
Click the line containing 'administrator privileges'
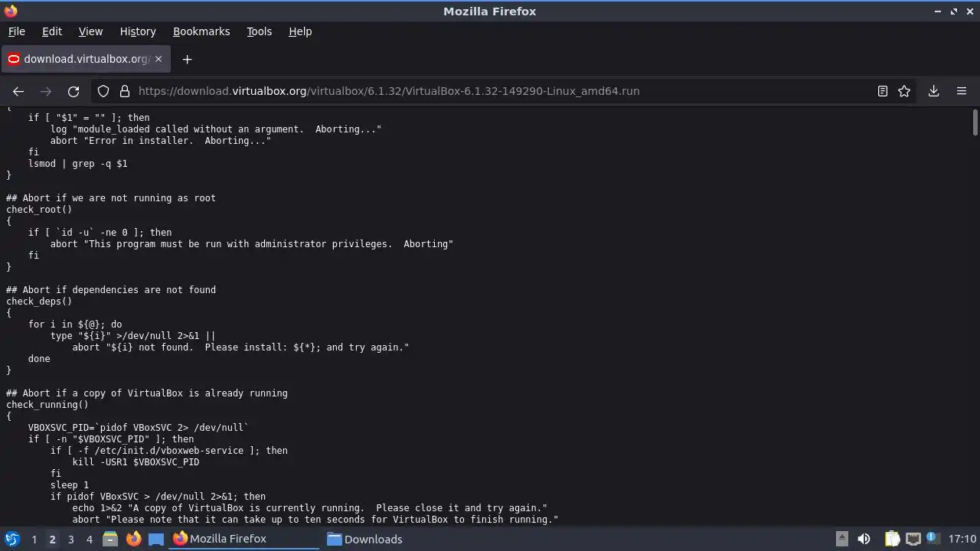pos(252,244)
